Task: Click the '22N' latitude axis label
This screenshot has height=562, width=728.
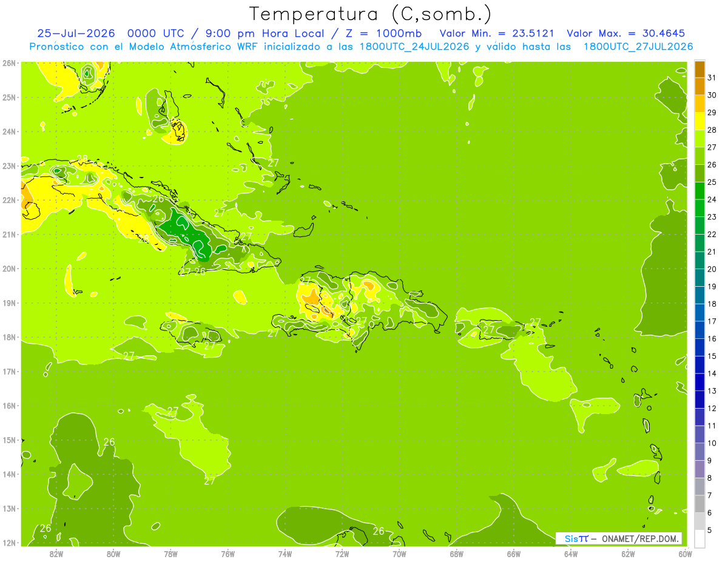Action: coord(9,200)
